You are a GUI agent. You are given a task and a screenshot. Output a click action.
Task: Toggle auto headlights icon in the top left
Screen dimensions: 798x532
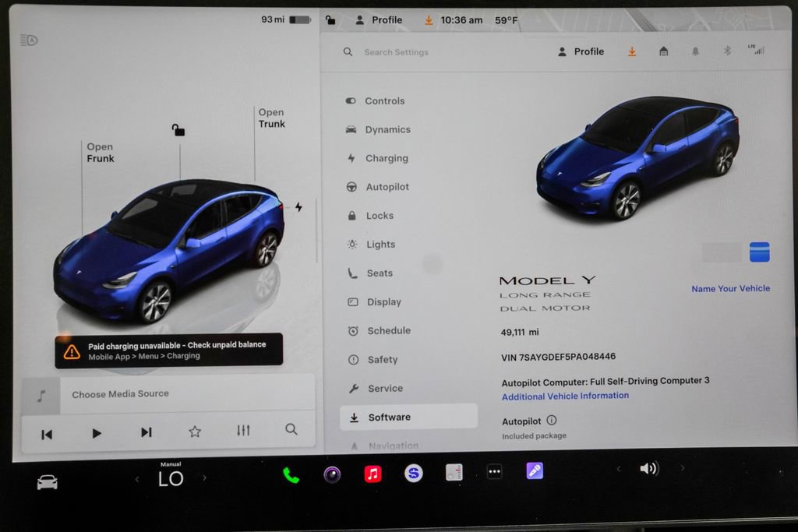click(29, 41)
